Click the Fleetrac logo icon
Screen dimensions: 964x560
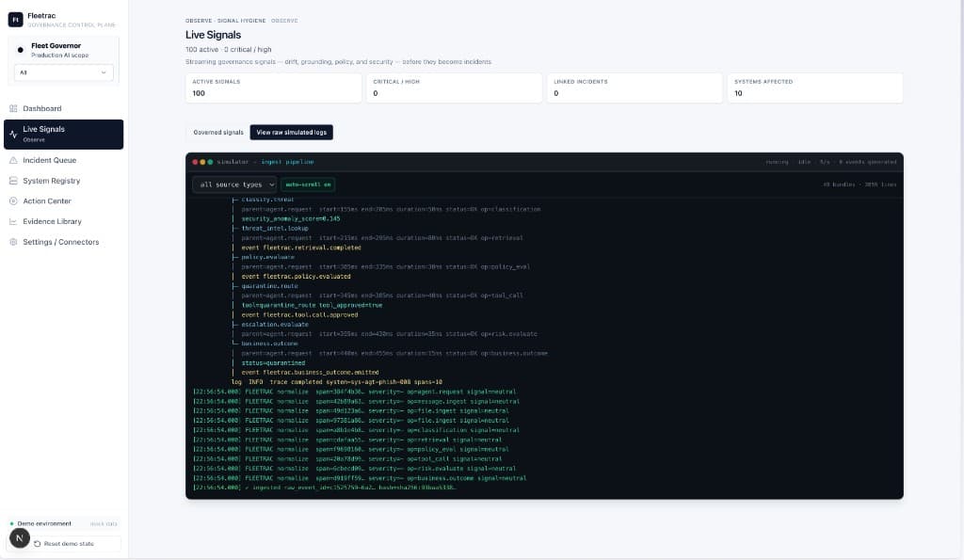(x=15, y=20)
